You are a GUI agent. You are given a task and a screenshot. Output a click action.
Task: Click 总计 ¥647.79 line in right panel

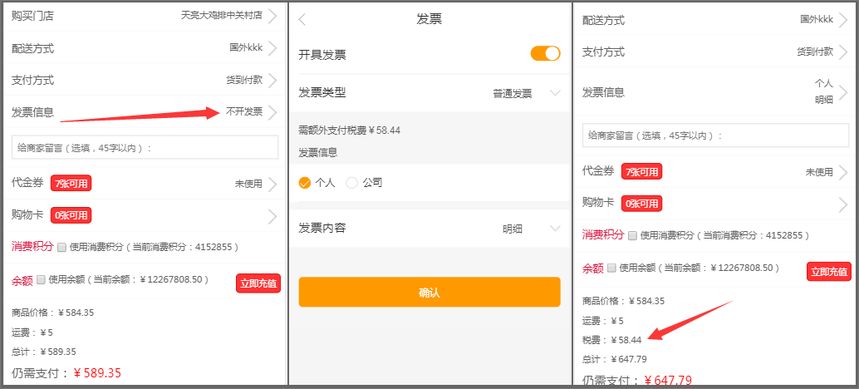tap(614, 359)
